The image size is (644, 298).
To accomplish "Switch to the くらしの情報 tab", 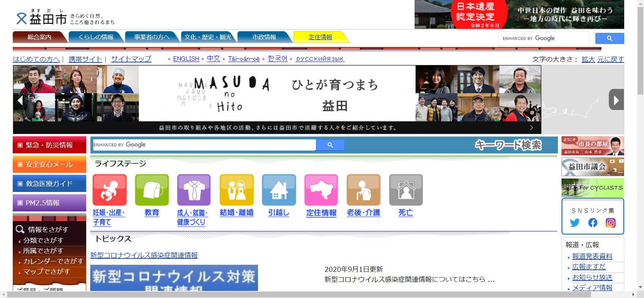I will click(96, 37).
